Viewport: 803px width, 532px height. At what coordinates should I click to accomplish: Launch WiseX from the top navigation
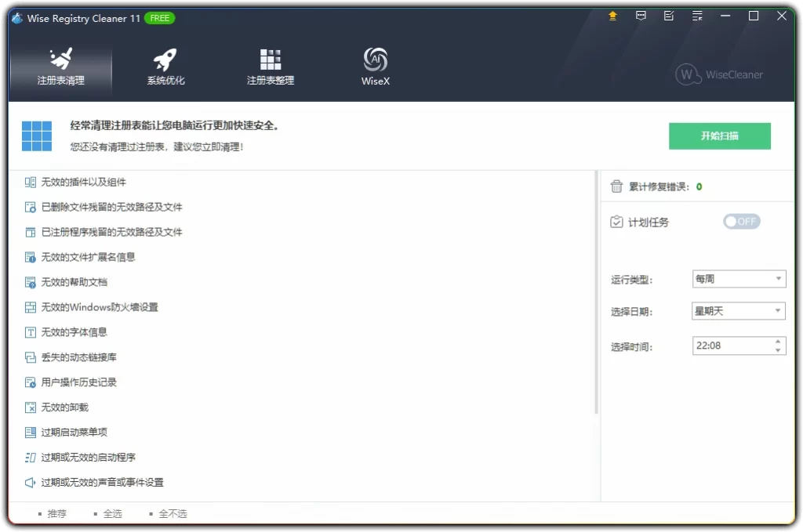[375, 67]
